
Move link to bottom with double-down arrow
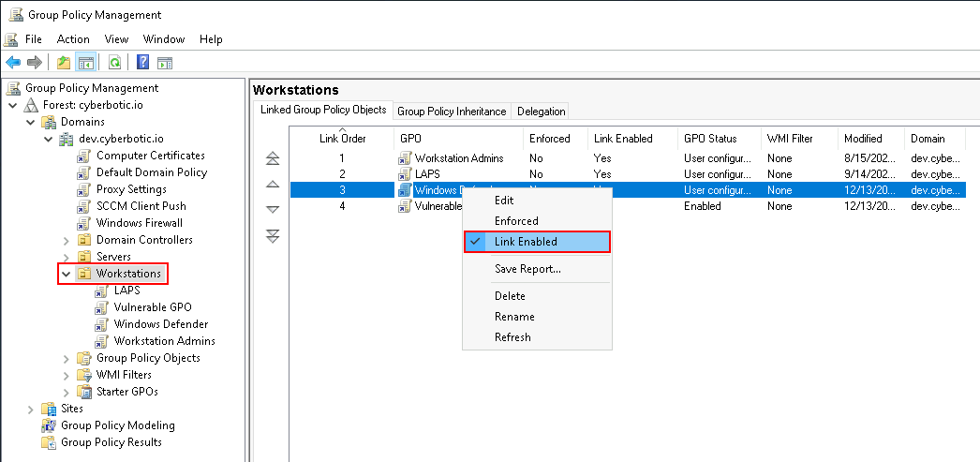(273, 236)
